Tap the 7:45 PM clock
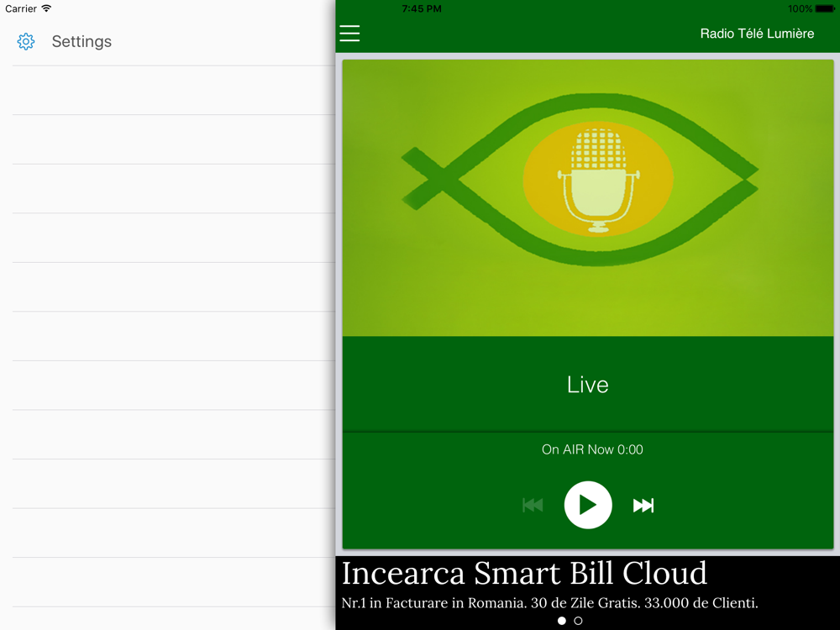Viewport: 840px width, 630px height. [x=422, y=8]
